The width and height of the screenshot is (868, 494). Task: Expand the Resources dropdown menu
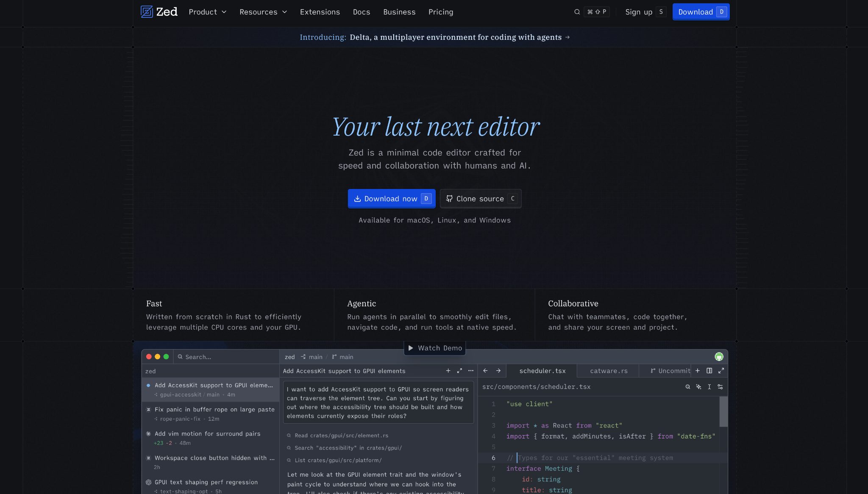coord(263,12)
